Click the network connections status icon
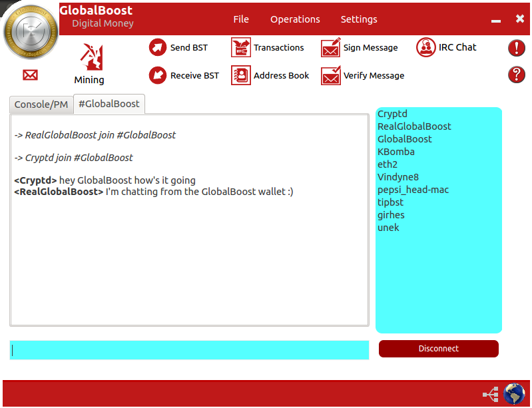The height and width of the screenshot is (408, 532). coord(491,394)
